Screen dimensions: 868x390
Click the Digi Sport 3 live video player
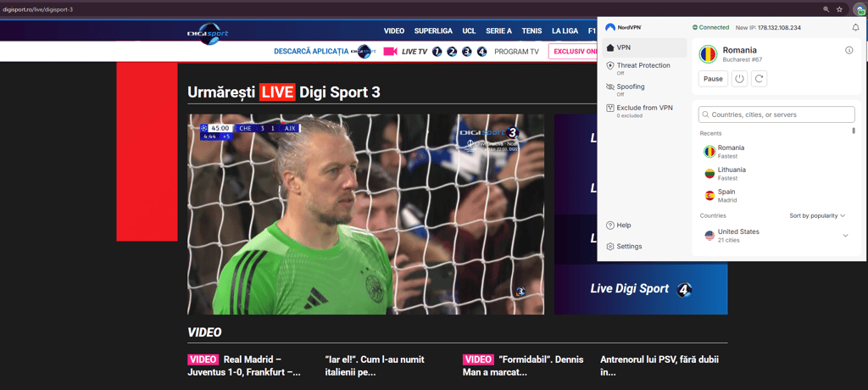366,214
